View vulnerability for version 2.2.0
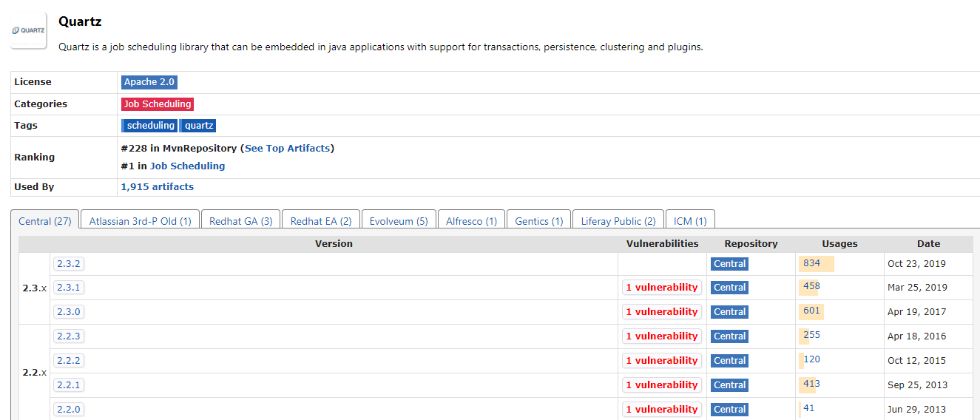Image resolution: width=980 pixels, height=420 pixels. click(662, 410)
